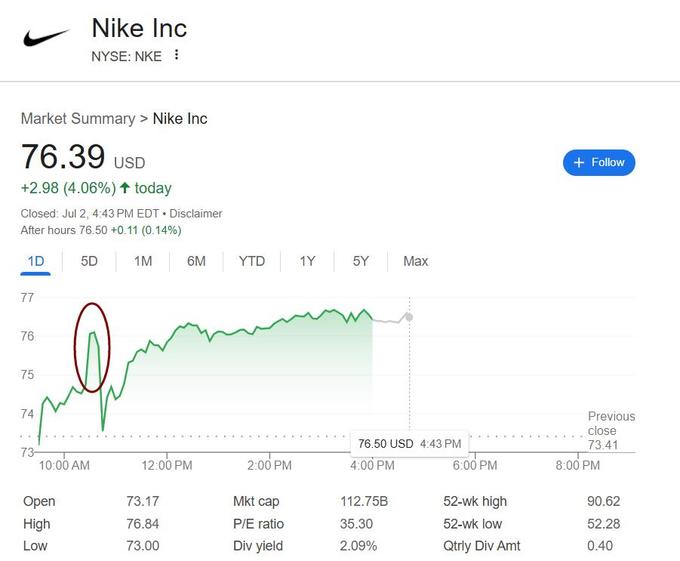Open the three-dot menu next to NYSE: NKE
The image size is (680, 561).
point(177,55)
